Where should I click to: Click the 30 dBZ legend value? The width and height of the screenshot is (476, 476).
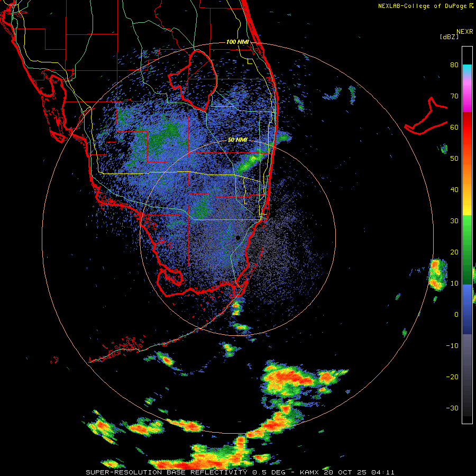coord(454,221)
